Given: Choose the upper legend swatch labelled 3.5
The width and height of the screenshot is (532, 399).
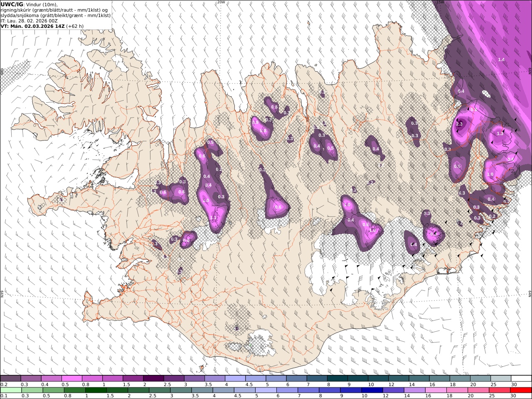Looking at the screenshot, I should click(215, 379).
